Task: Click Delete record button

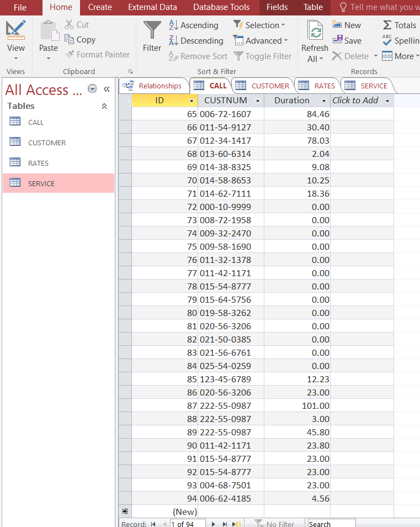Action: click(x=351, y=56)
